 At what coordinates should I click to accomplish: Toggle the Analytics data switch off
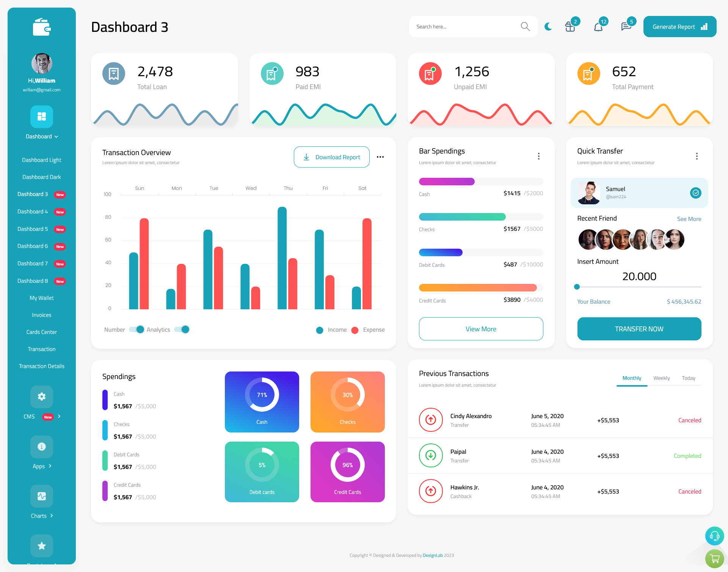point(184,329)
